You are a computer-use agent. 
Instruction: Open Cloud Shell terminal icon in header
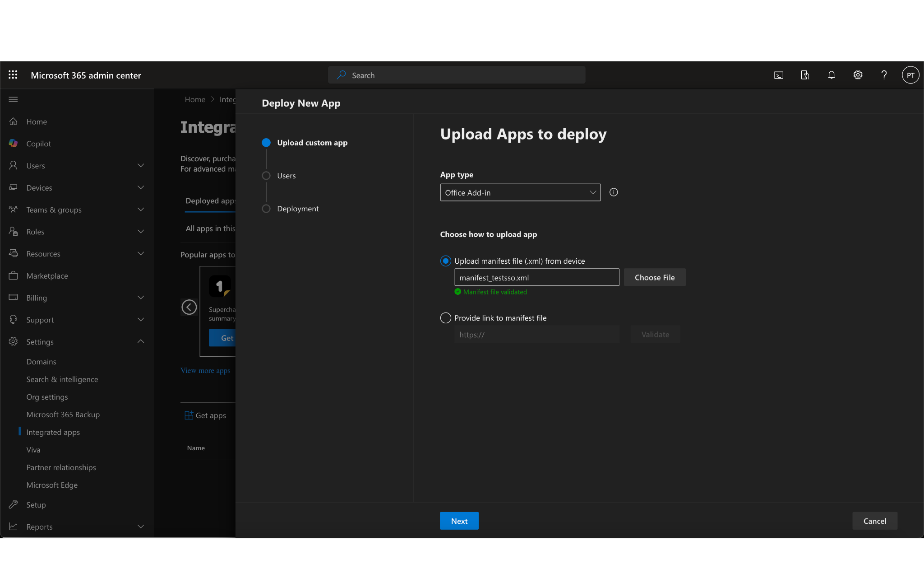[x=779, y=75]
